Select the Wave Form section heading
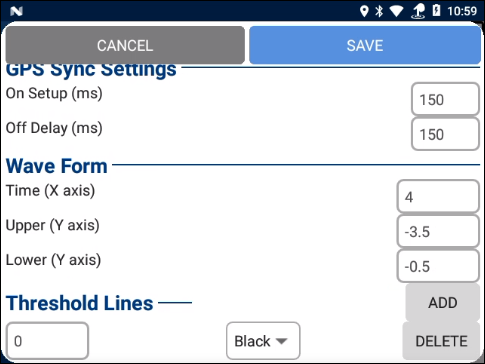Screen dimensions: 485x364 click(x=57, y=166)
